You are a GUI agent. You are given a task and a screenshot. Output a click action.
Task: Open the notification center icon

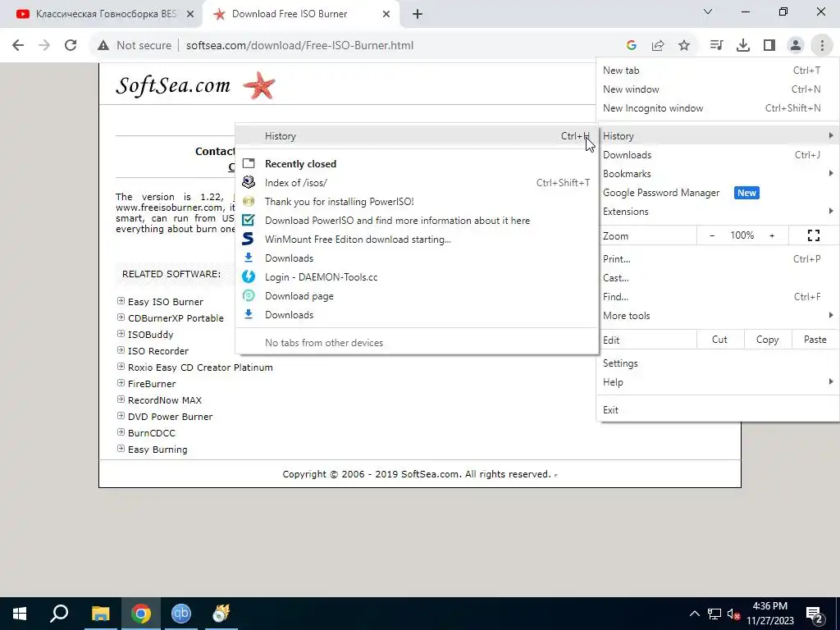(815, 614)
